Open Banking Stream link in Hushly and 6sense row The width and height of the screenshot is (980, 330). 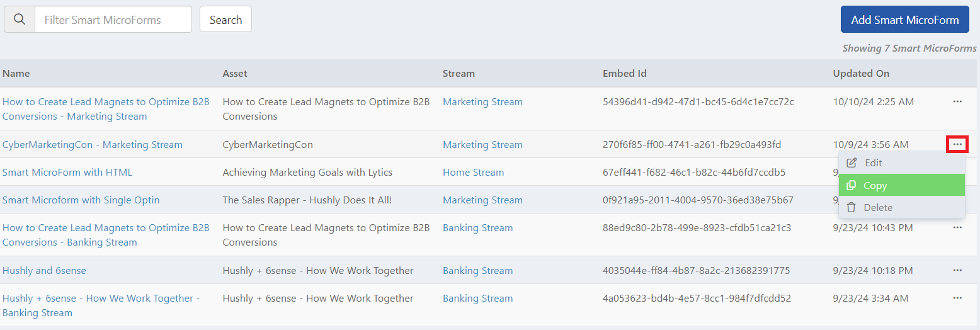[x=477, y=270]
